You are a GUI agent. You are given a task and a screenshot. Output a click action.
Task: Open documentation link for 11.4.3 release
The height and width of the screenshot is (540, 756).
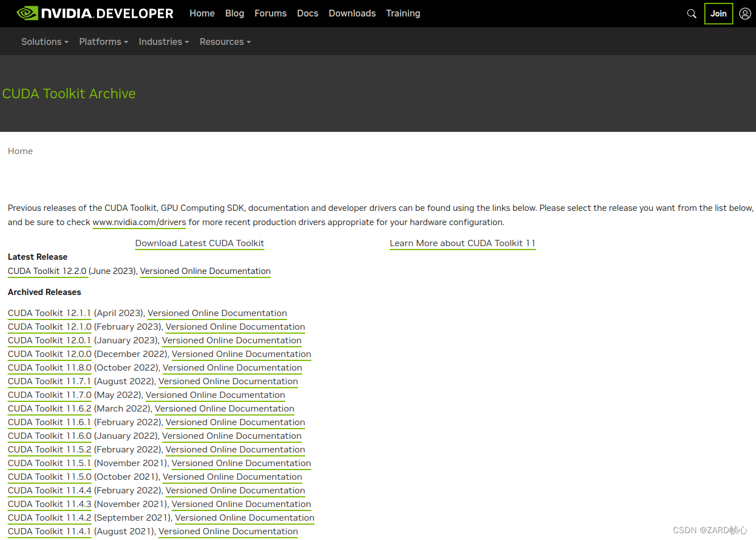point(241,504)
